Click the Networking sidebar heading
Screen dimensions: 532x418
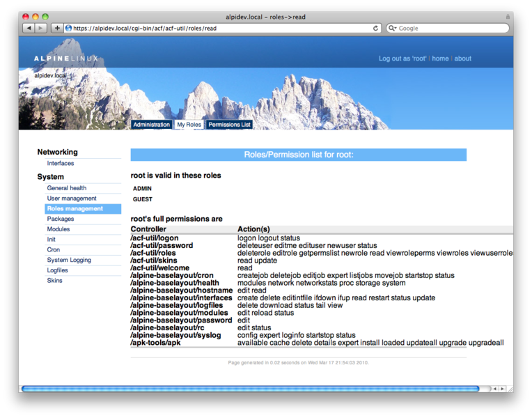coord(57,152)
